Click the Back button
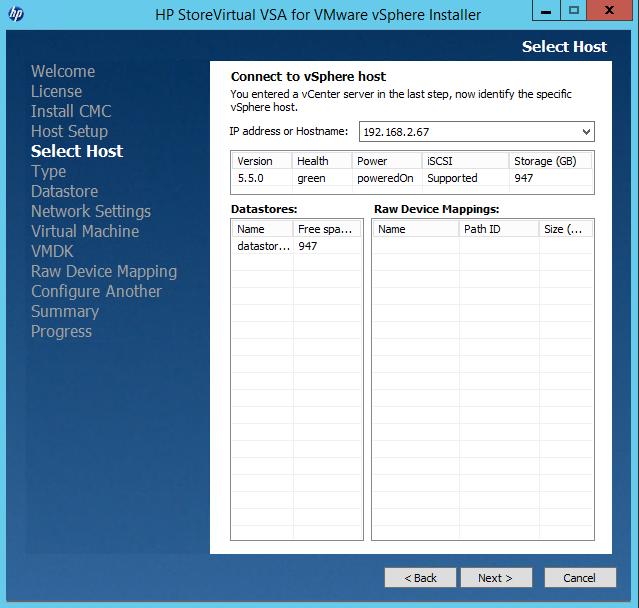The height and width of the screenshot is (608, 639). click(420, 578)
